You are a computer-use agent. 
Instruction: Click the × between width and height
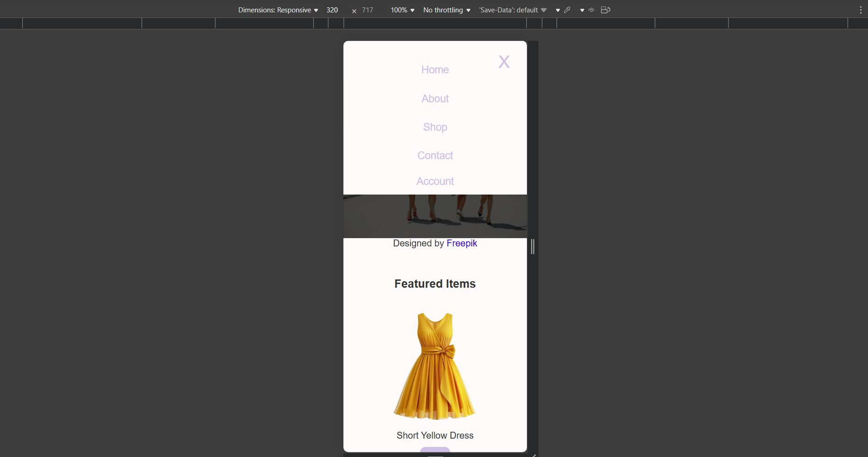[x=354, y=11]
